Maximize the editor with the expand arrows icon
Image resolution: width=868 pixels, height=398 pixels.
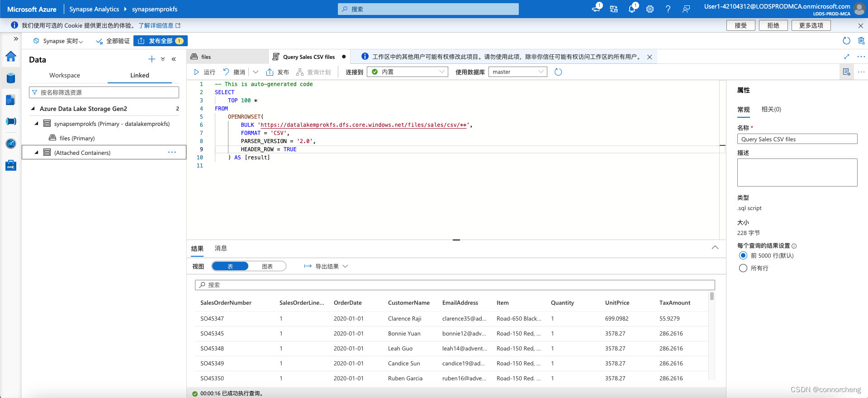point(847,57)
